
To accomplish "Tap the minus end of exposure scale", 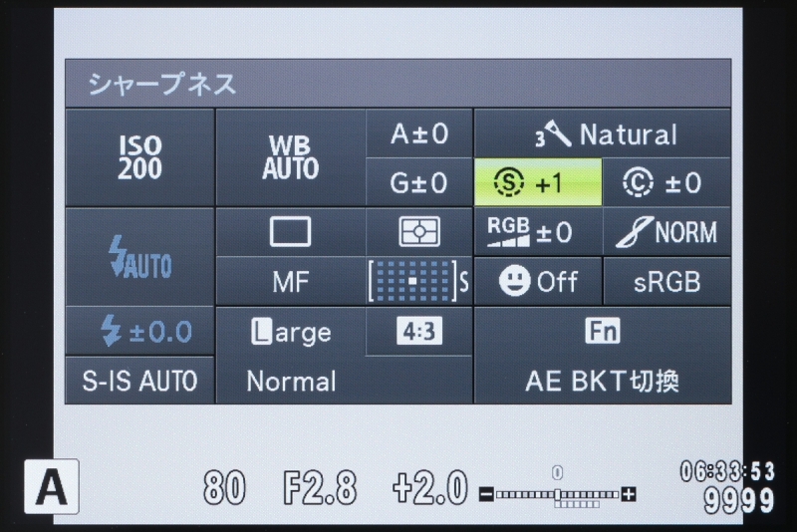I will (x=486, y=494).
